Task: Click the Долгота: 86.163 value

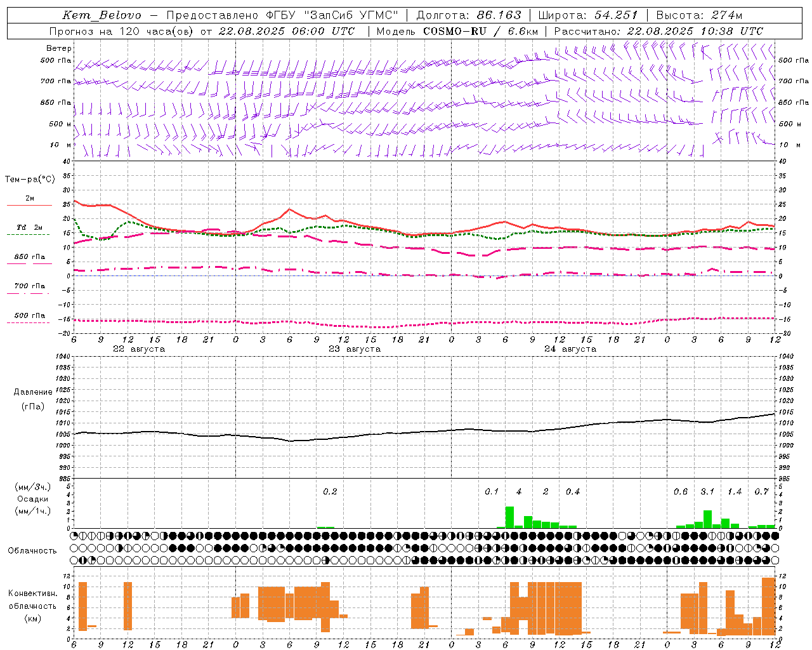Action: pyautogui.click(x=468, y=15)
